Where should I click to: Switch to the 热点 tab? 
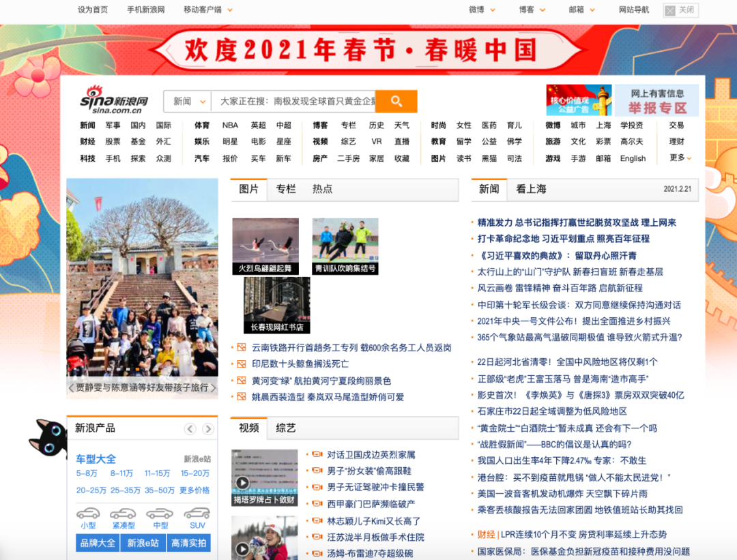322,189
